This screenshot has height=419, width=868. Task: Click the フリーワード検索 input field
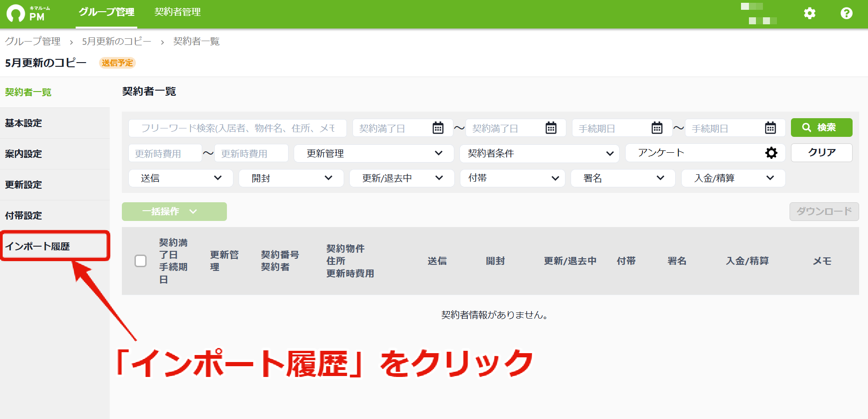pos(238,128)
